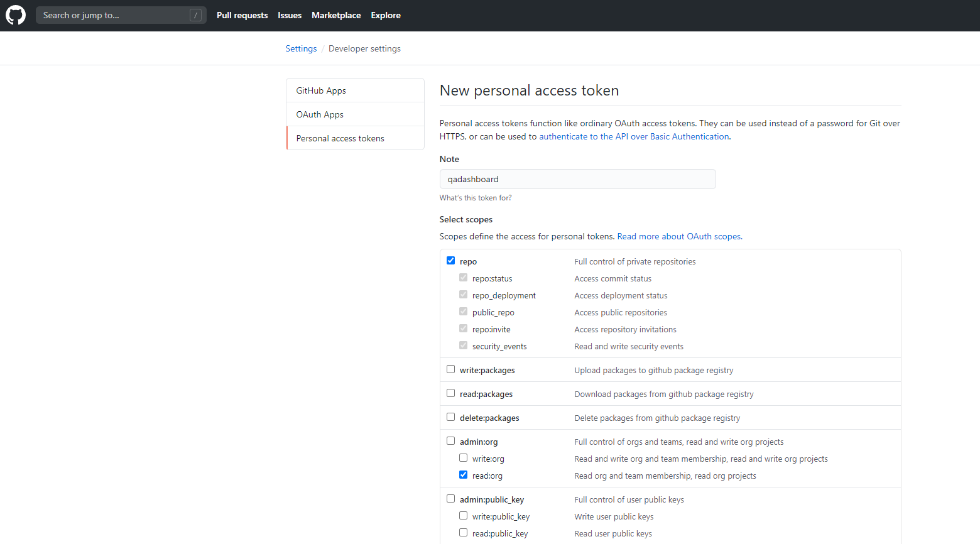Click 'Access commit status' description

pyautogui.click(x=612, y=278)
